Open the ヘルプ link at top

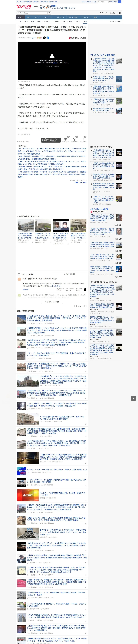(x=94, y=2)
